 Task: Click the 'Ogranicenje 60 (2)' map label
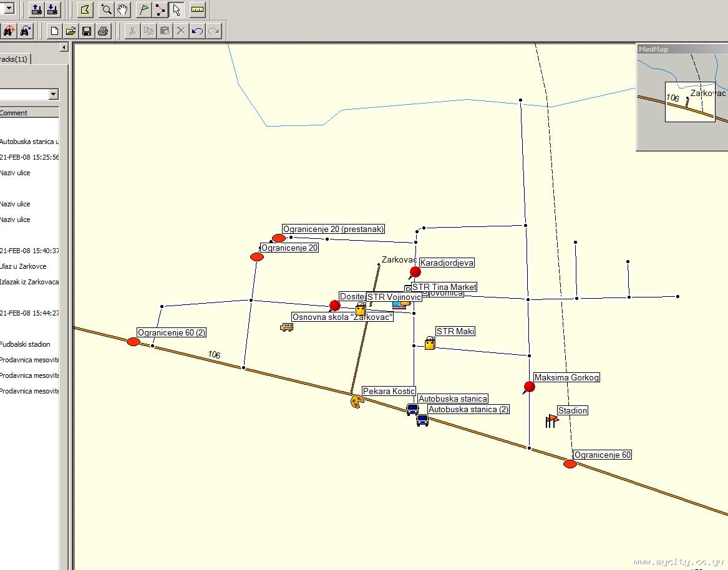click(172, 332)
